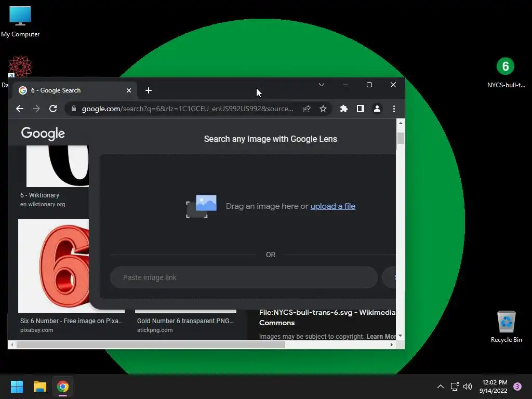The height and width of the screenshot is (399, 532).
Task: Click the lock site information icon
Action: point(74,109)
